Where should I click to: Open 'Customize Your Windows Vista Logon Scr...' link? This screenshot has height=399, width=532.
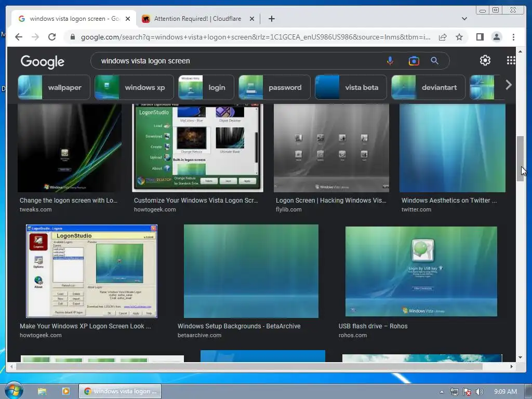coord(196,201)
